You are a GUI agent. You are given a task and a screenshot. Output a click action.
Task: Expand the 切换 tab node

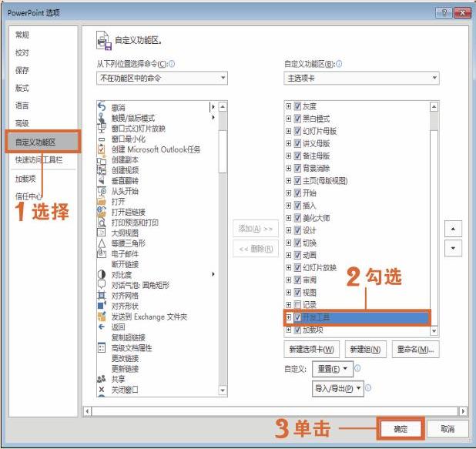click(288, 243)
